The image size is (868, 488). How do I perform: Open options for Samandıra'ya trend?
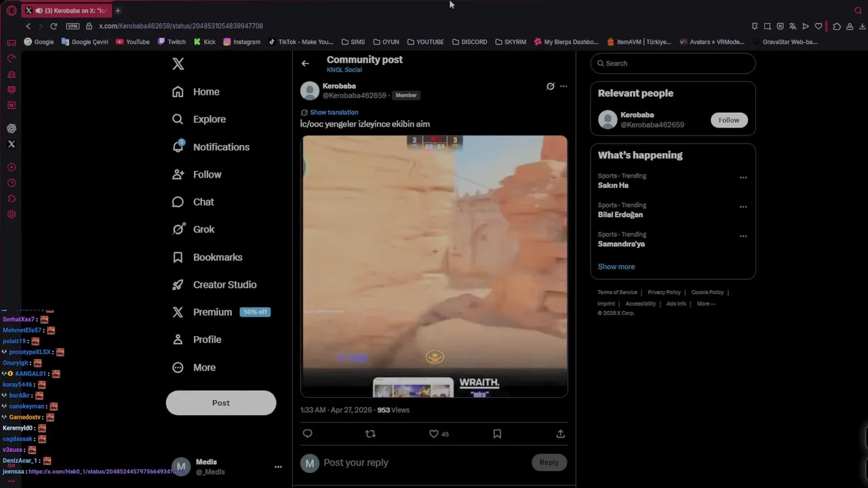pos(743,237)
